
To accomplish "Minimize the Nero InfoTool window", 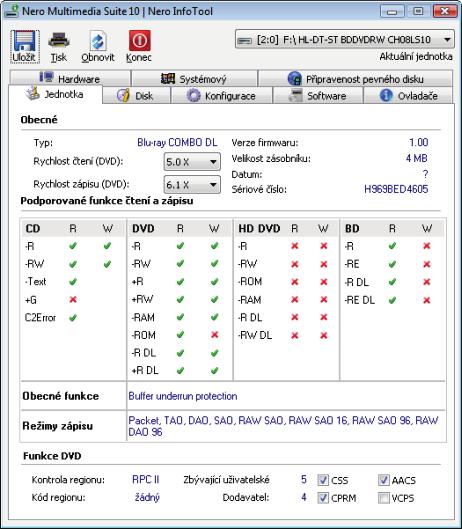I will 392,11.
